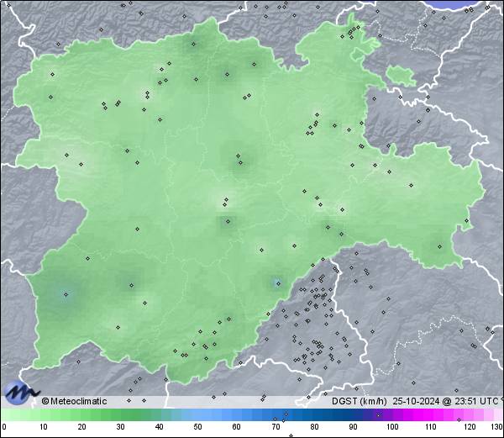
Task: Click the 25-10-2024 date stamp
Action: (412, 401)
